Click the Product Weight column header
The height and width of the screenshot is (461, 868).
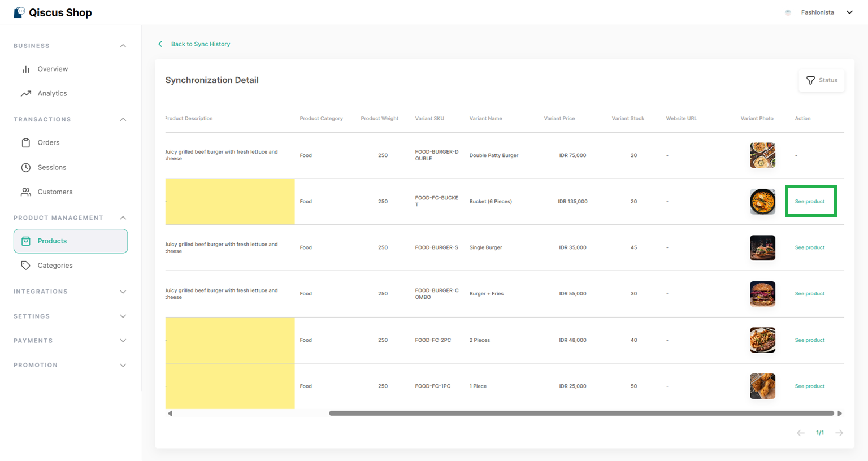(380, 119)
